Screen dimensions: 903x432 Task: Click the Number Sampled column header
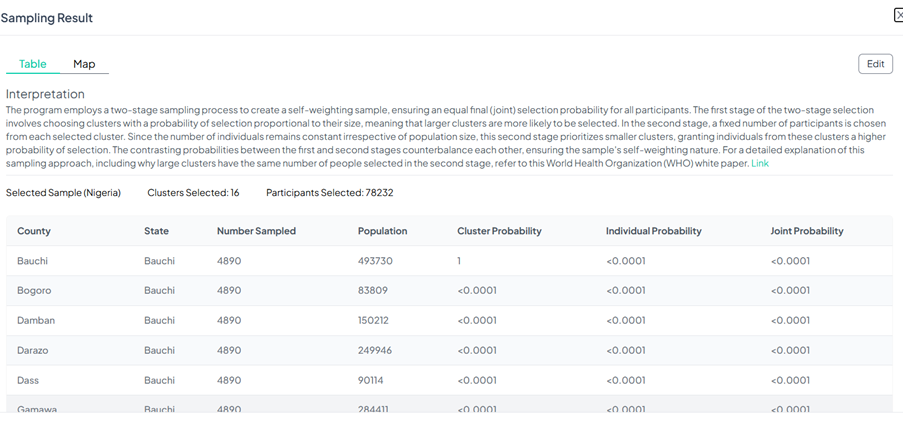(x=256, y=231)
